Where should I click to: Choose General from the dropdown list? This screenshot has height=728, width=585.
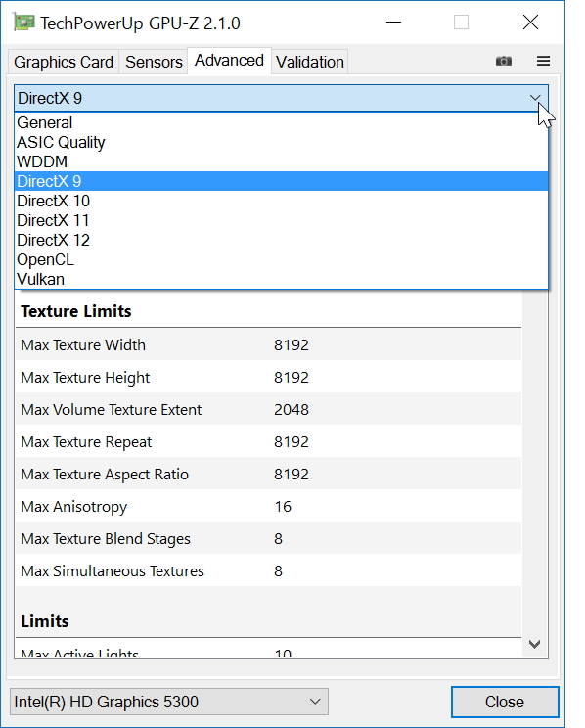coord(282,122)
